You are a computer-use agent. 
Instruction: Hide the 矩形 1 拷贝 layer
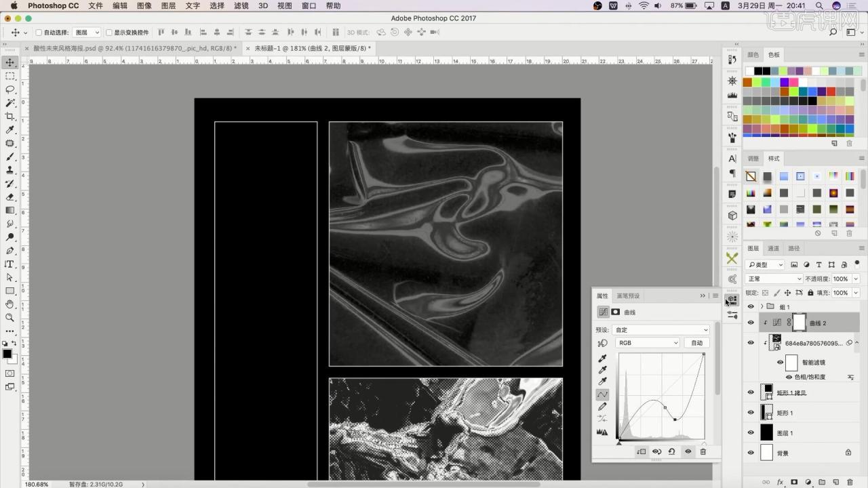pos(751,392)
